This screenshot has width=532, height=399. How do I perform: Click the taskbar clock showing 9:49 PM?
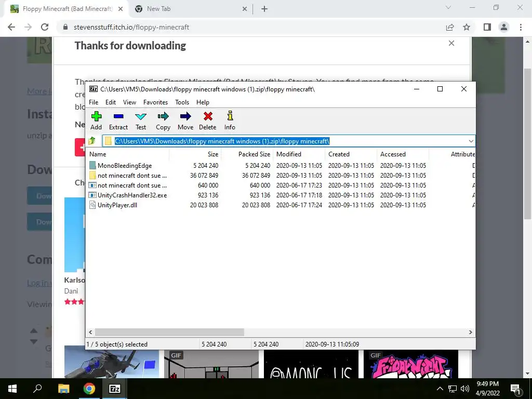pos(487,389)
